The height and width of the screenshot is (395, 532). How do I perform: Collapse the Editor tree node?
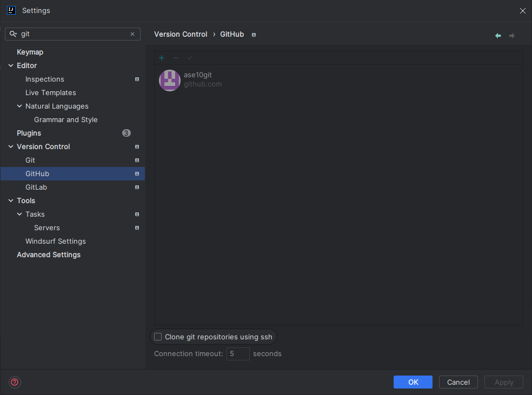[11, 65]
